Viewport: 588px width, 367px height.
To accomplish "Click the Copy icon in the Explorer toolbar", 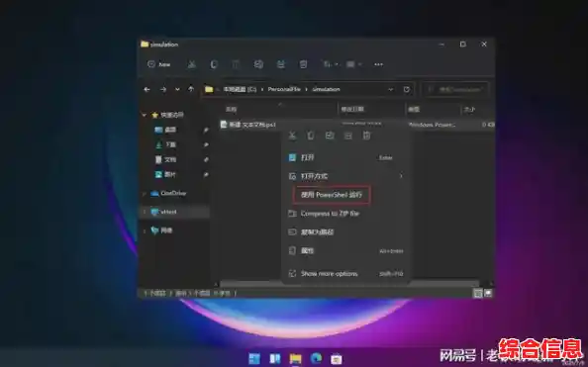I will click(214, 64).
